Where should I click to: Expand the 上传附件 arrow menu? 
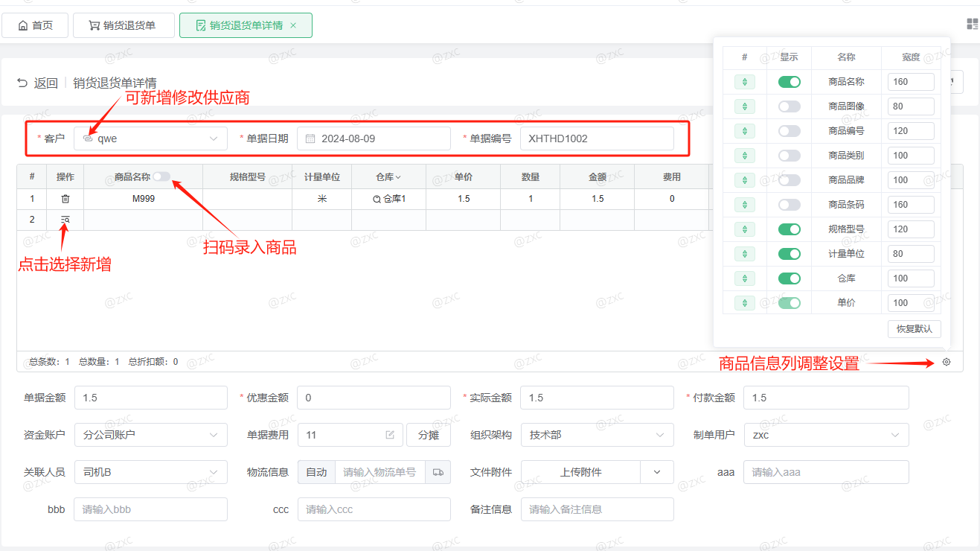pyautogui.click(x=657, y=472)
